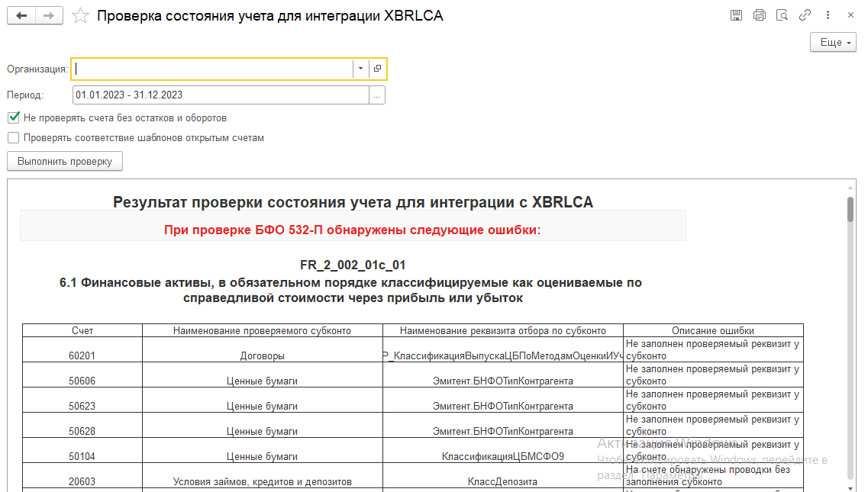
Task: Select account cell 50606
Action: pyautogui.click(x=82, y=375)
